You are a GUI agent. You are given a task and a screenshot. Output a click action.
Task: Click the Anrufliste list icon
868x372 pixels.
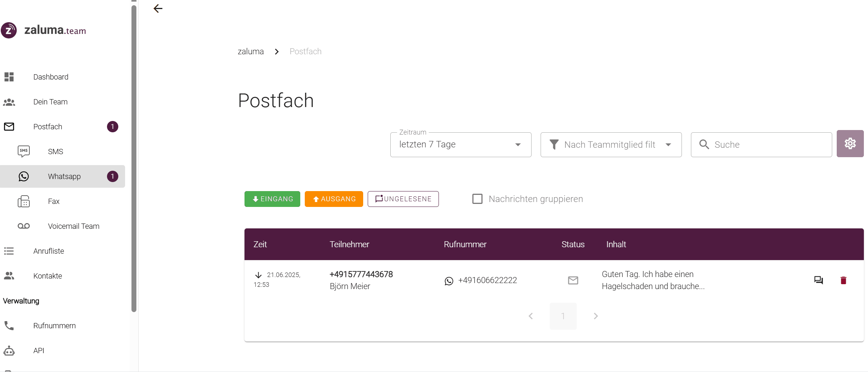pos(9,251)
